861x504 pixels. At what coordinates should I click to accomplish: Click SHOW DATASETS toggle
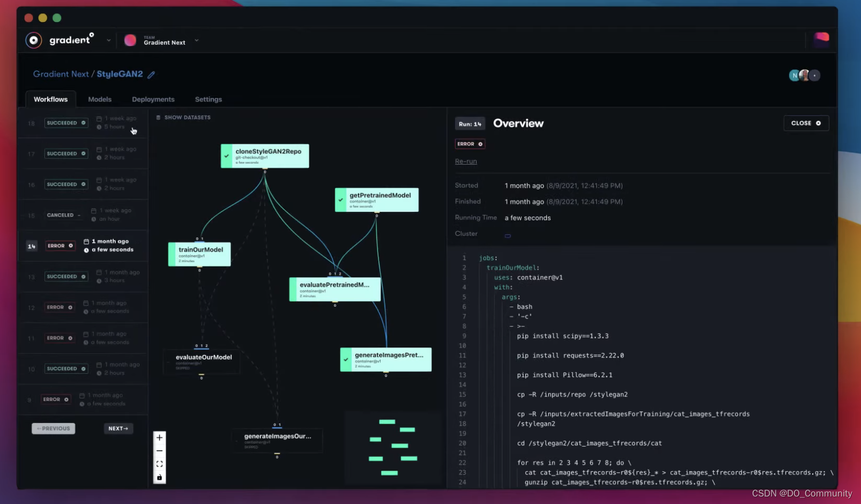coord(183,117)
